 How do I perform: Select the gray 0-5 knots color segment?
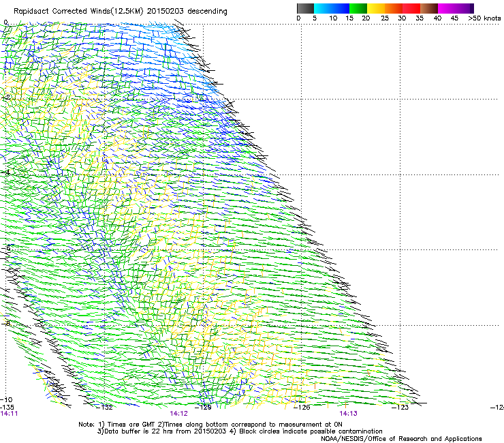[305, 8]
